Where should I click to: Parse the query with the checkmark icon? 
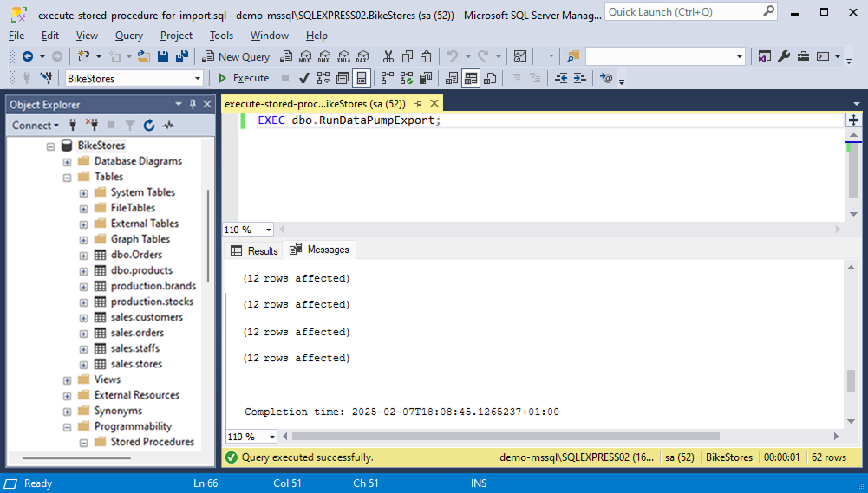[303, 79]
